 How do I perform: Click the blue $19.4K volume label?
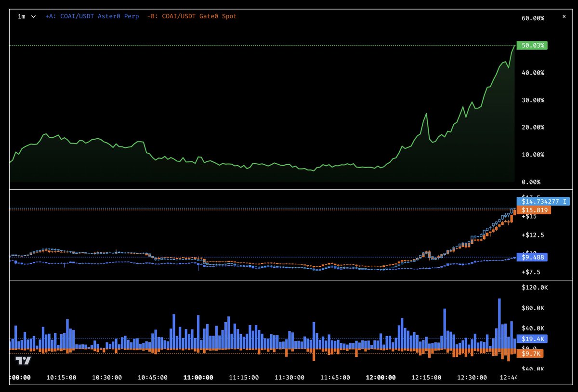[532, 339]
